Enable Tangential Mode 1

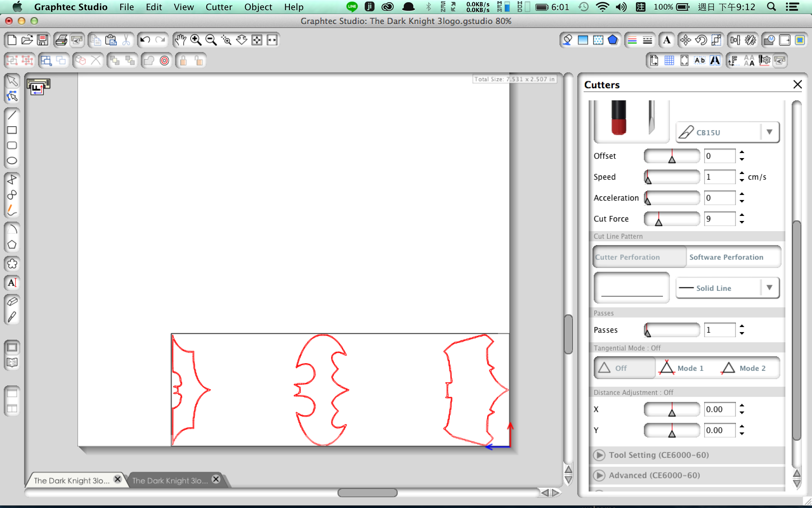[682, 368]
